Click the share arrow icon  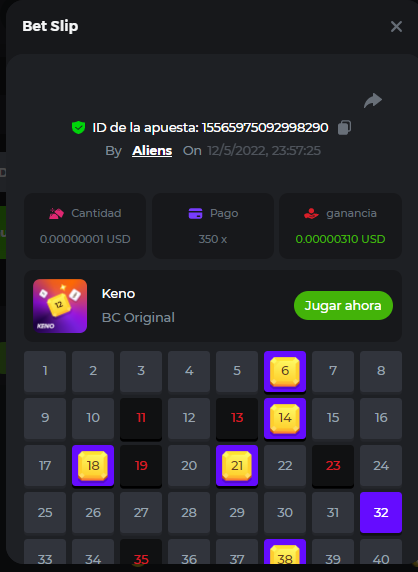click(x=373, y=101)
